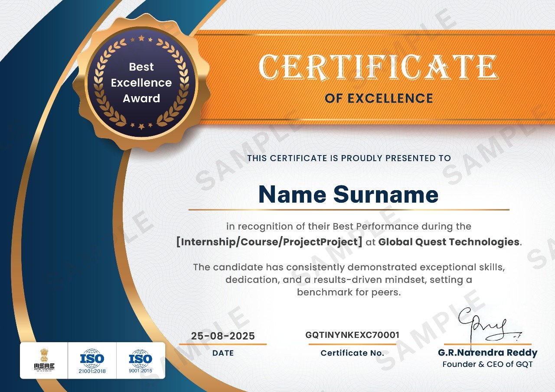The width and height of the screenshot is (555, 392).
Task: Select the Founder & CEO of GQT title
Action: [487, 364]
